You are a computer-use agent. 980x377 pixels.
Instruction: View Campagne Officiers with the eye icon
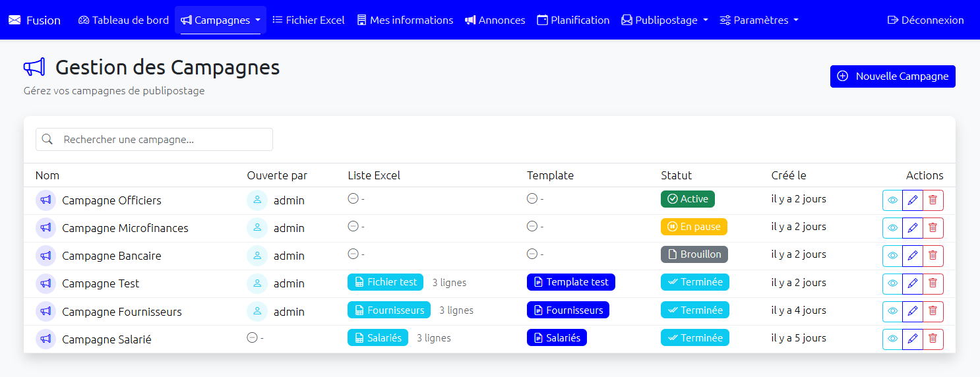(x=892, y=200)
